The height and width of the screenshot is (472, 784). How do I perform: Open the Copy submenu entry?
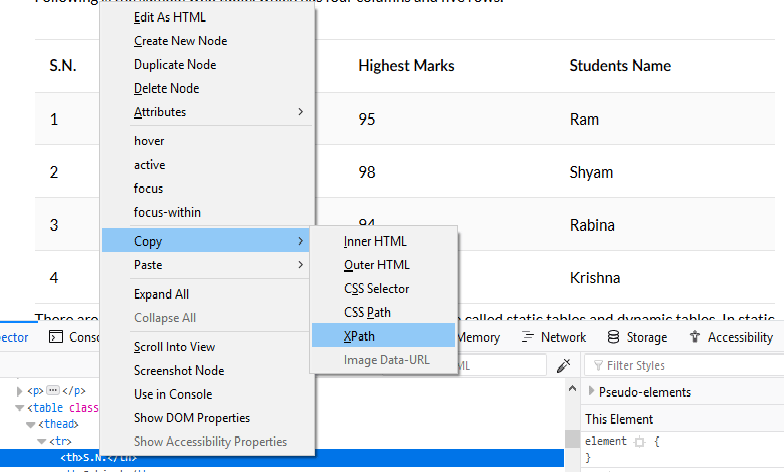coord(207,241)
